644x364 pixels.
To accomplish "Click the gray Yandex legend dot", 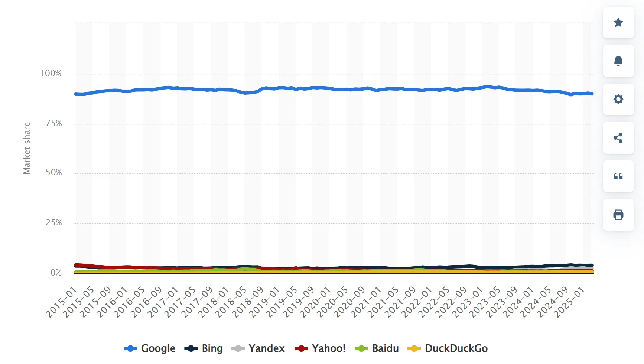I will tap(238, 348).
